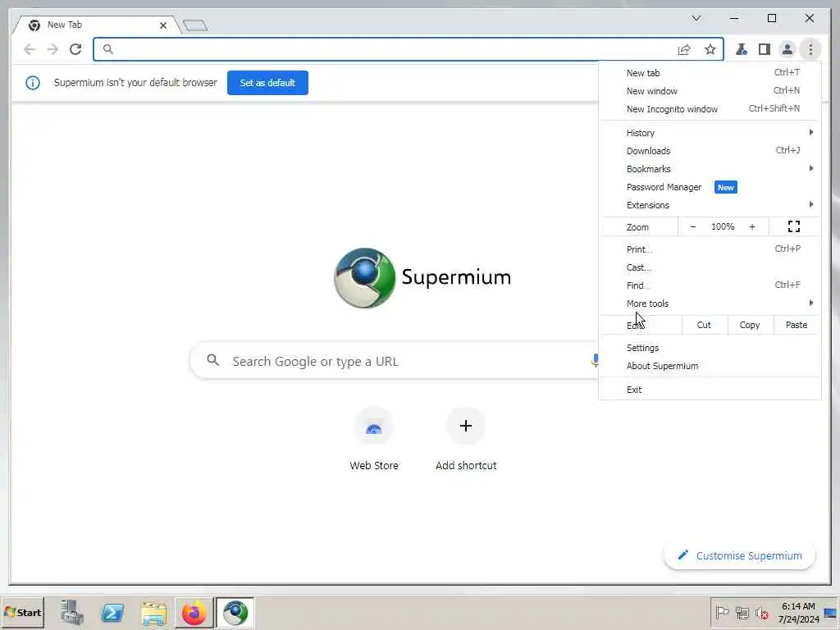This screenshot has height=630, width=840.
Task: Open the Web Store shortcut
Action: (374, 440)
